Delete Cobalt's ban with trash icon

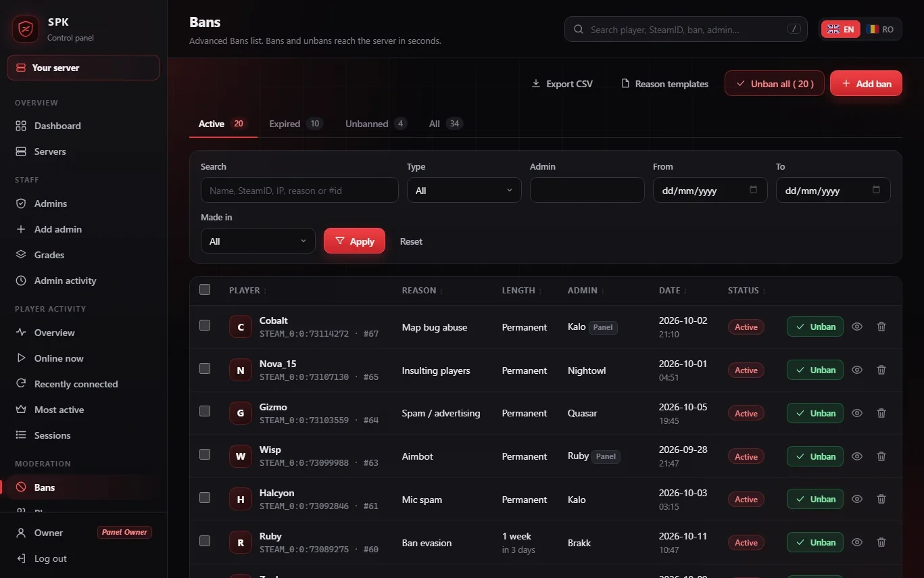coord(881,327)
